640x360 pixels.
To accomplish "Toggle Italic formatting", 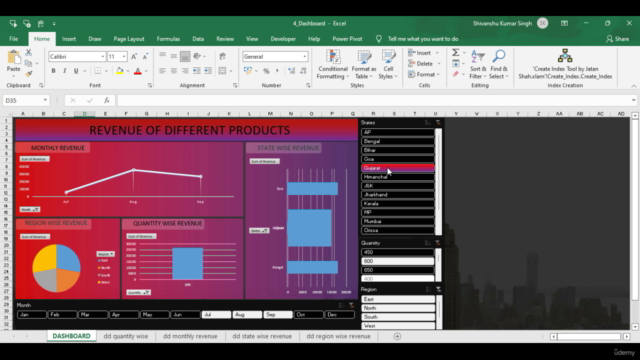I will click(64, 71).
